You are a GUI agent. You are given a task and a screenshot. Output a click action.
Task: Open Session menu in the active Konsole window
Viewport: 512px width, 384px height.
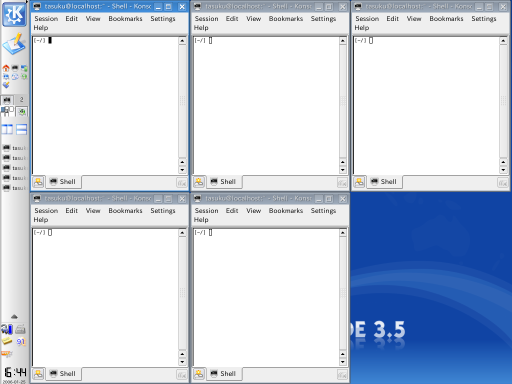point(46,19)
